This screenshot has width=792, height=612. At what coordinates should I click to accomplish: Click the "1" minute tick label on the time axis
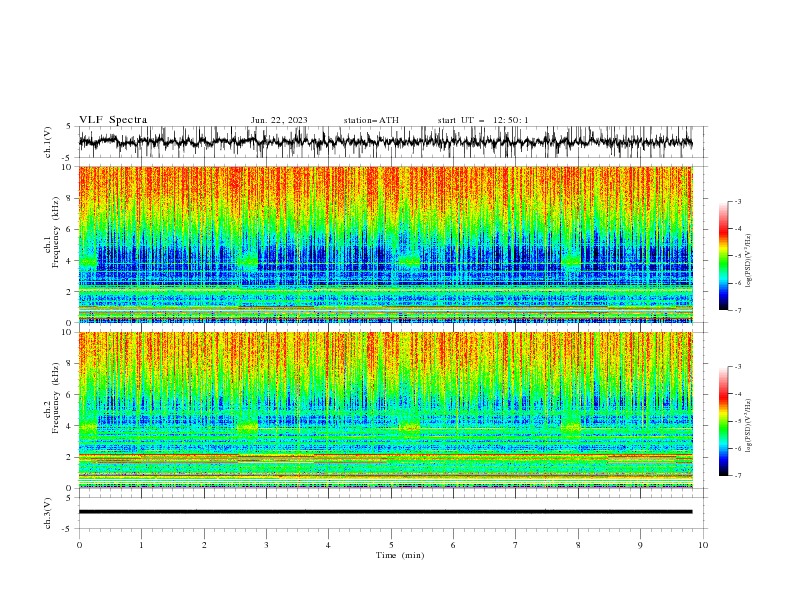tap(141, 545)
